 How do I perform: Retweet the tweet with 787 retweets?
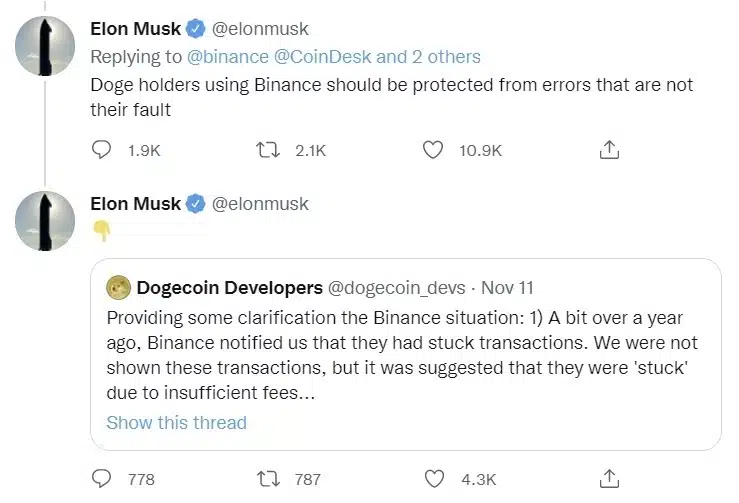[266, 479]
